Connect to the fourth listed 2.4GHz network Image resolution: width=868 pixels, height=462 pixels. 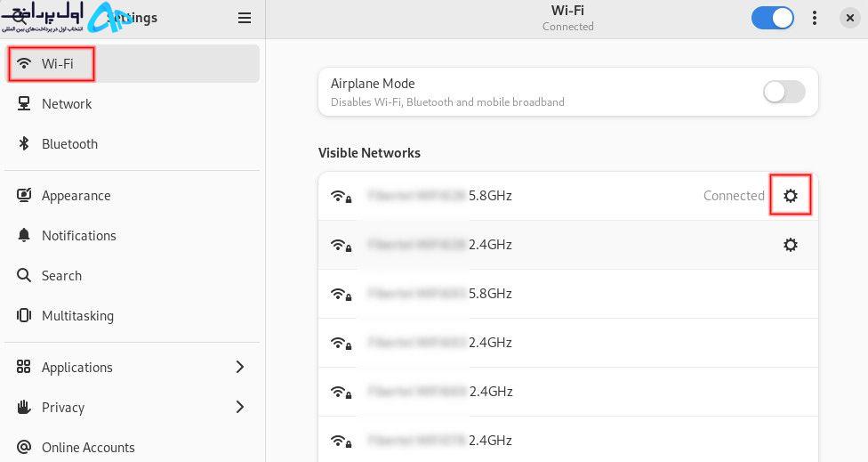pyautogui.click(x=568, y=343)
